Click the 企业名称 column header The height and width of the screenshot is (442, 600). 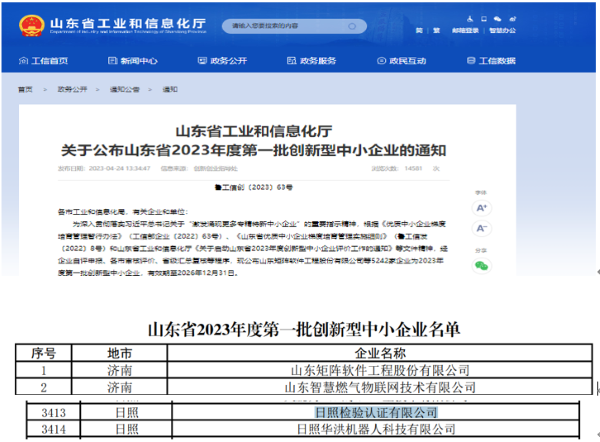click(x=380, y=353)
